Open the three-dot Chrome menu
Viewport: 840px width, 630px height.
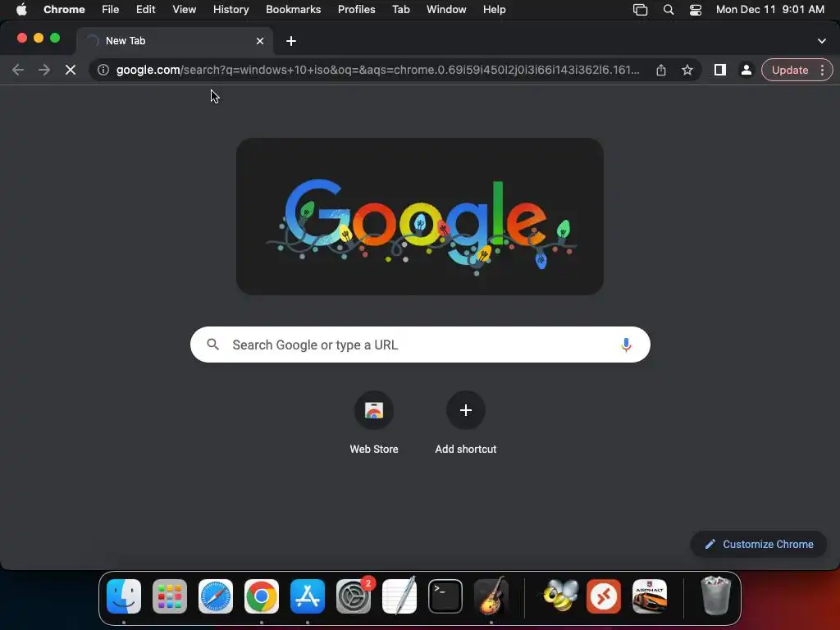tap(822, 71)
